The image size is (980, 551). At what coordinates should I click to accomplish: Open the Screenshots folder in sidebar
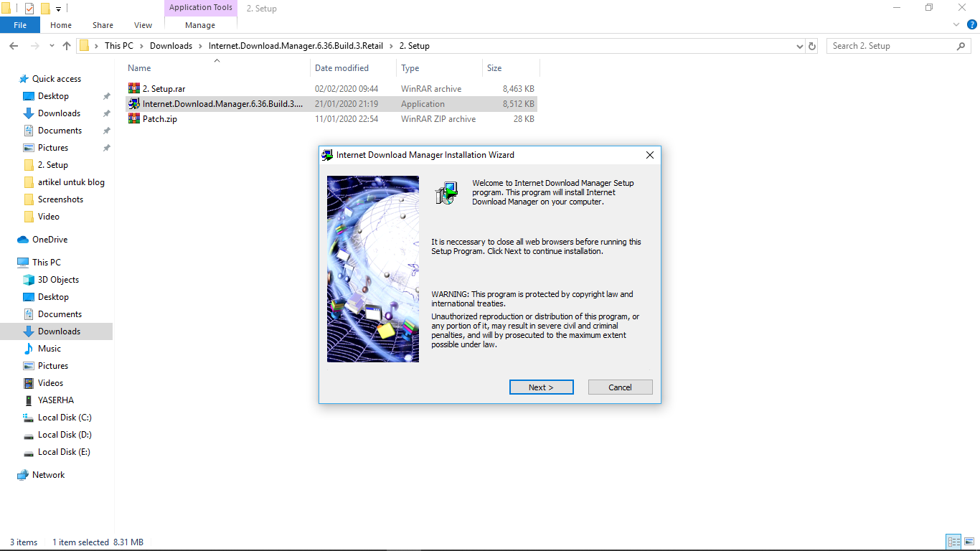click(60, 199)
